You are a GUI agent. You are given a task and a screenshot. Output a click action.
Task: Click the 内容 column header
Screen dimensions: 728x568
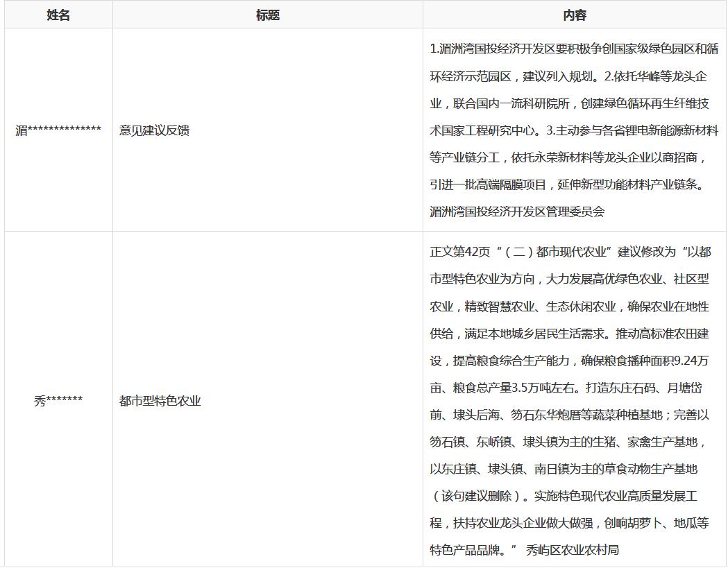[x=574, y=15]
